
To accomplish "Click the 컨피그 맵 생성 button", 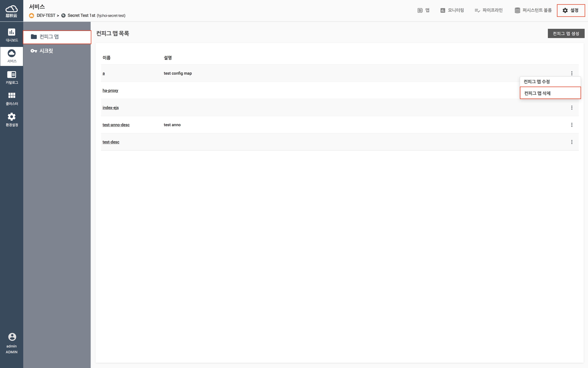I will pos(566,33).
